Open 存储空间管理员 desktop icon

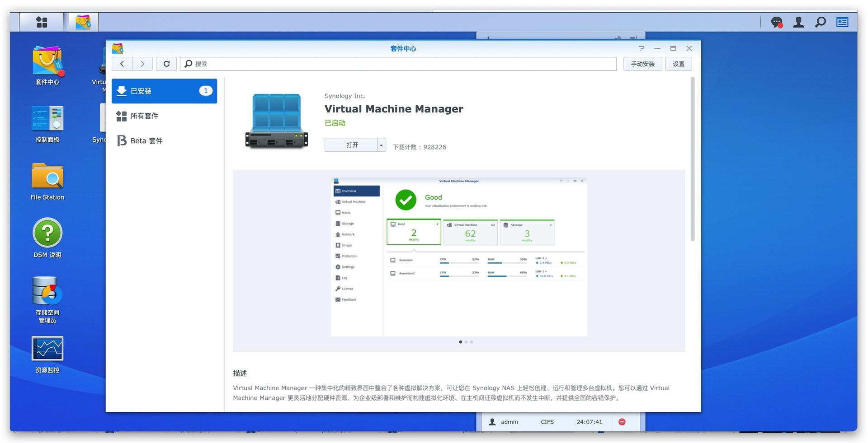[47, 300]
